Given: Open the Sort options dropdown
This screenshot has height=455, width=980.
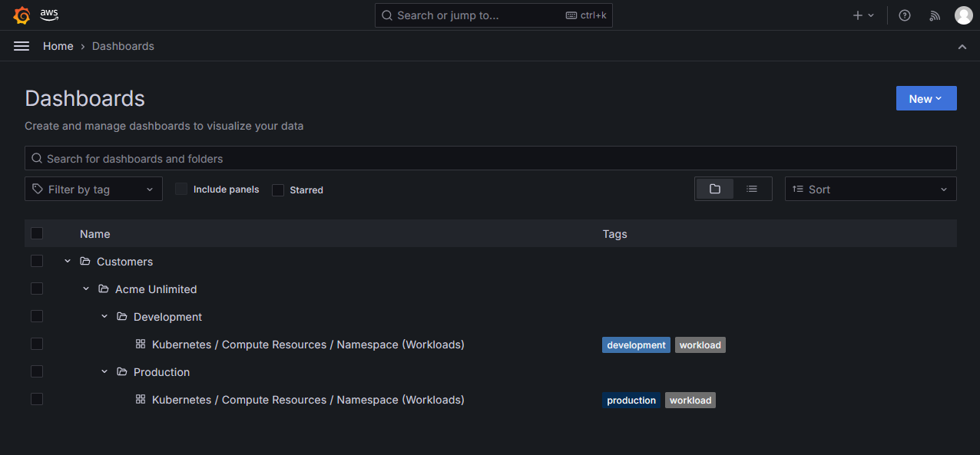Looking at the screenshot, I should (870, 189).
